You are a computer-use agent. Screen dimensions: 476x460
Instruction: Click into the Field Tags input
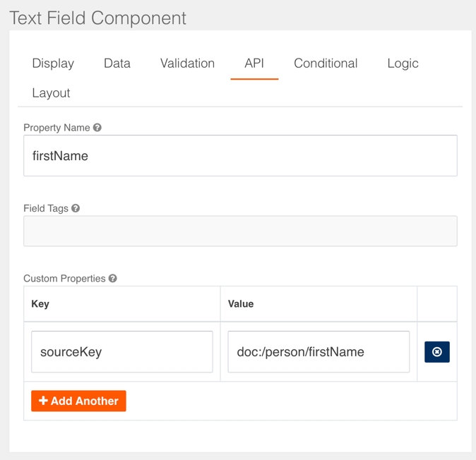tap(240, 231)
